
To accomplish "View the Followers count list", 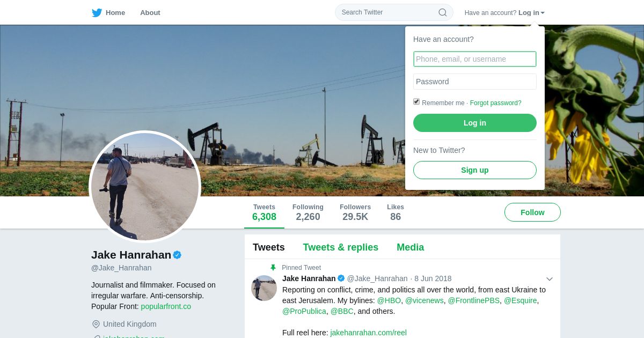I will point(355,212).
